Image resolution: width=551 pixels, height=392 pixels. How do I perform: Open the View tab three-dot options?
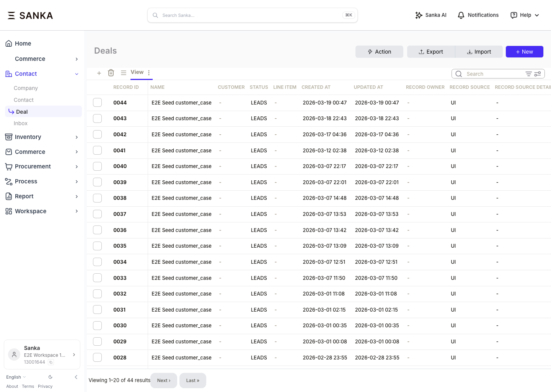[x=149, y=72]
